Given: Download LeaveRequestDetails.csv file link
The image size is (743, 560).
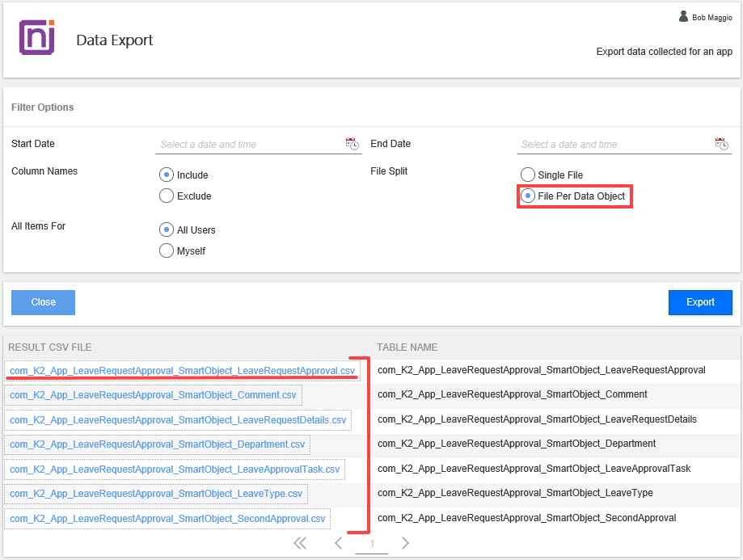Looking at the screenshot, I should point(178,420).
